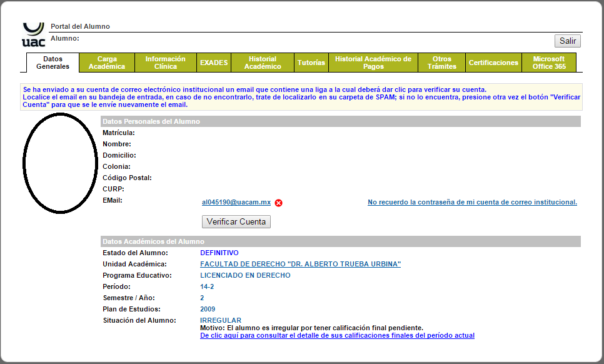Click the red unverified email error icon
The image size is (604, 364).
(278, 203)
